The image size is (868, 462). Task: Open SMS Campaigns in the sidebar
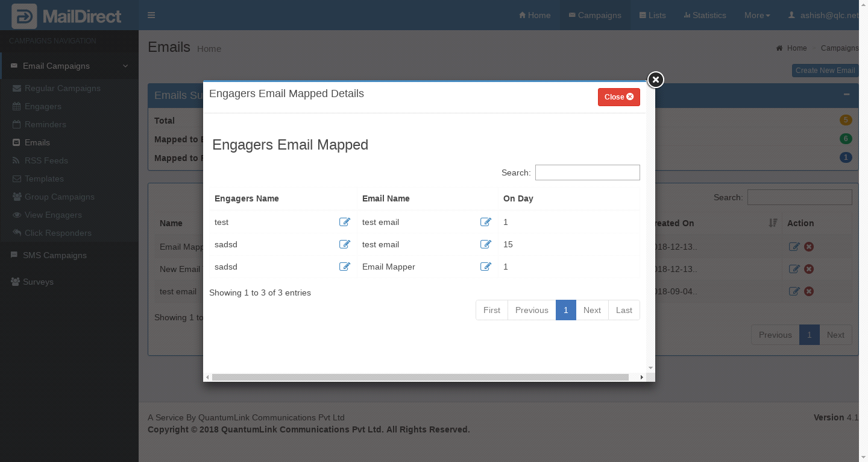[x=54, y=255]
